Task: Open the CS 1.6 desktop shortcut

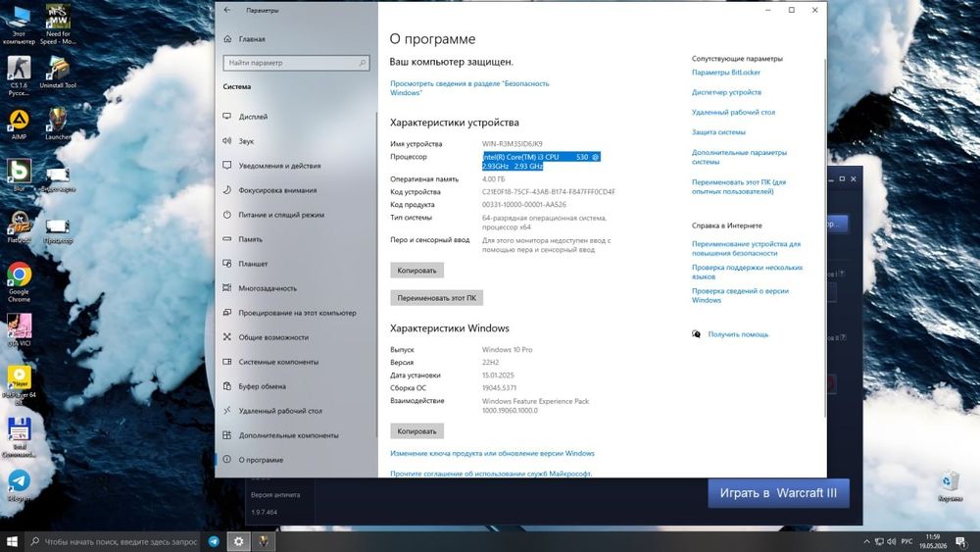Action: point(19,75)
